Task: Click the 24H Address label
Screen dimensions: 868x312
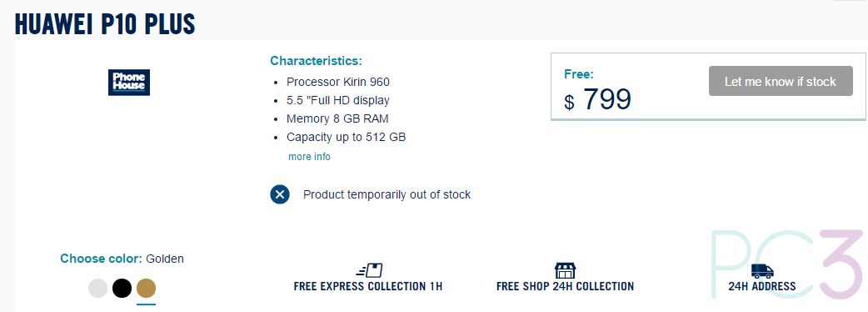Action: pyautogui.click(x=762, y=286)
